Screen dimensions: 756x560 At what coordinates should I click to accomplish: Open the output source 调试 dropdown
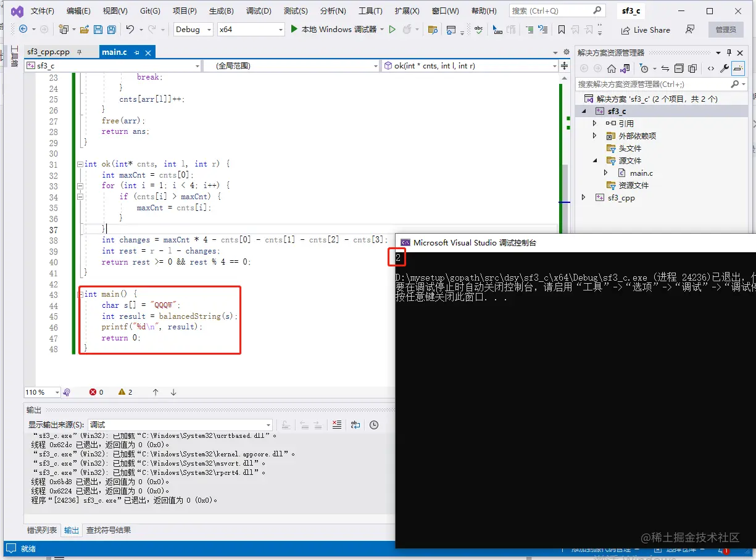coord(180,424)
